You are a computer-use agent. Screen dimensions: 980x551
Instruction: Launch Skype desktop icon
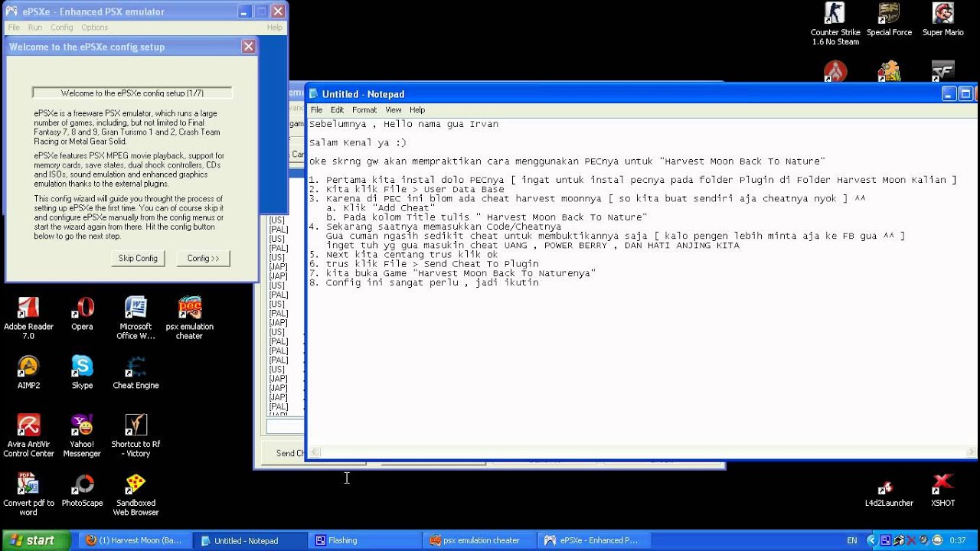(82, 373)
